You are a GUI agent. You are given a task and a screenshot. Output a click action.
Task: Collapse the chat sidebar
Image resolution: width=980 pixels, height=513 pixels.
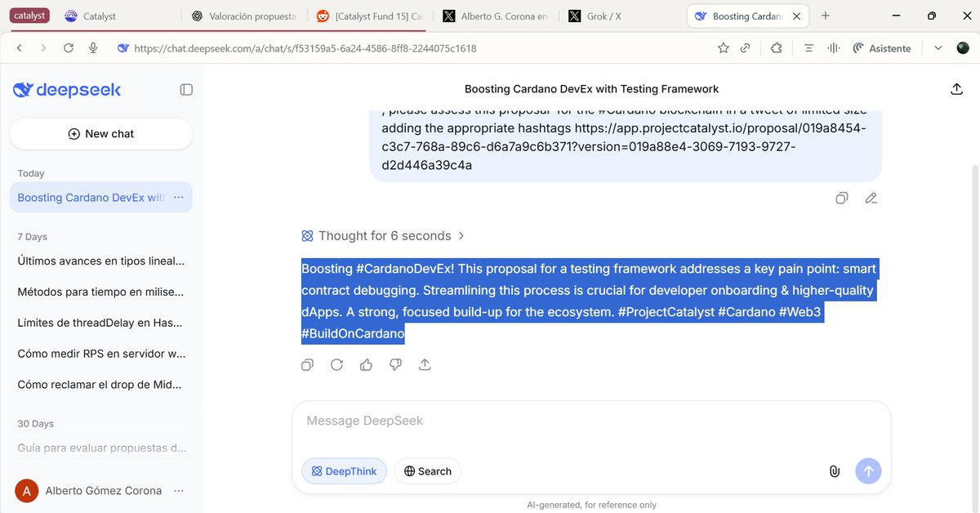(x=186, y=89)
